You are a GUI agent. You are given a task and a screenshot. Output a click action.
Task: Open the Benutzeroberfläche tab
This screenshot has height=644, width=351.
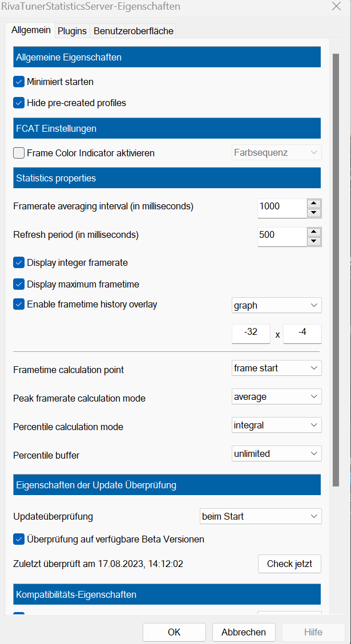(133, 31)
